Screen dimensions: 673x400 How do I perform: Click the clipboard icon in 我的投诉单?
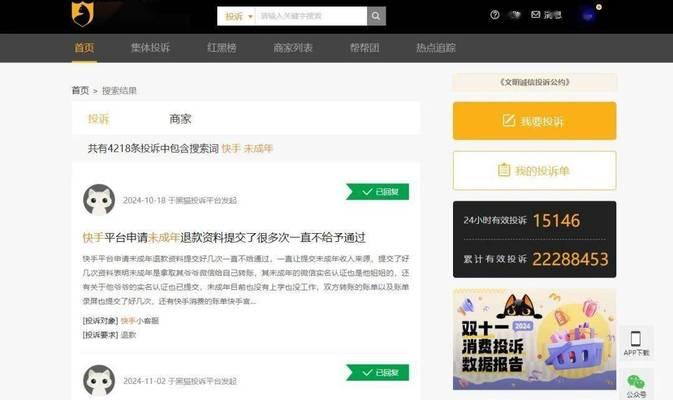tap(504, 170)
